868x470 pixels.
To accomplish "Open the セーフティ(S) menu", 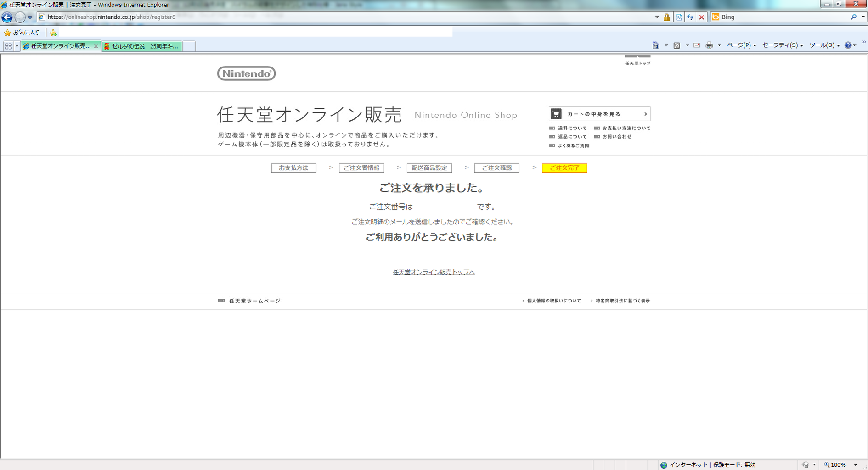I will click(783, 45).
